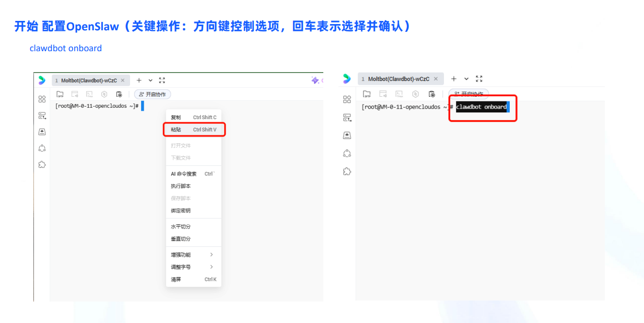
Task: Choose 执行脚本 in the context menu
Action: point(194,186)
